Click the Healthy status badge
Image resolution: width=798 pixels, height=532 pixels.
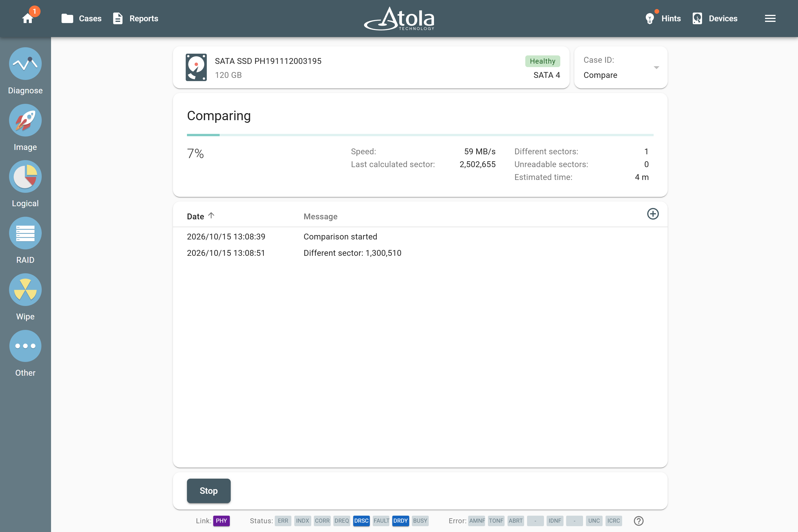pos(542,61)
